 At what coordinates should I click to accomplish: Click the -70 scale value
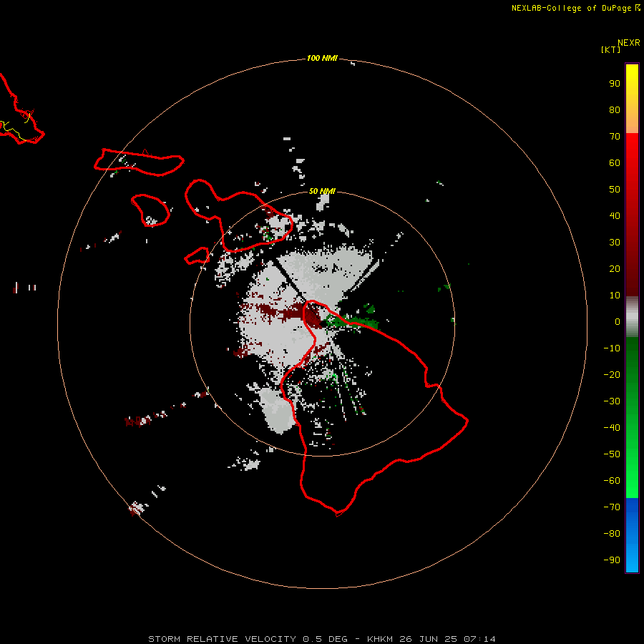pos(612,507)
